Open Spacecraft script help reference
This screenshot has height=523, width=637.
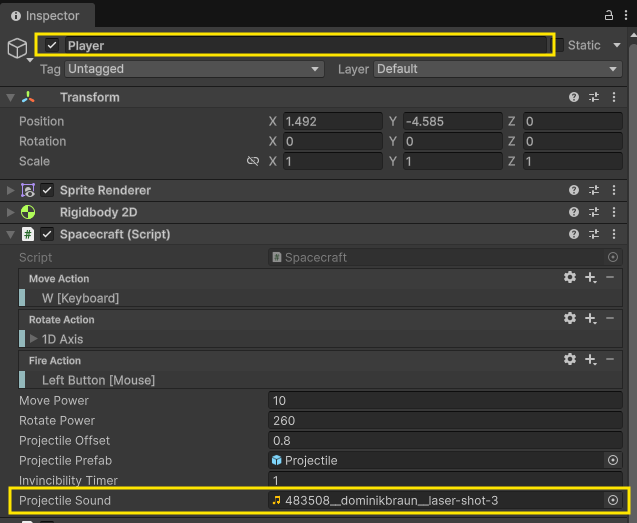[x=574, y=234]
